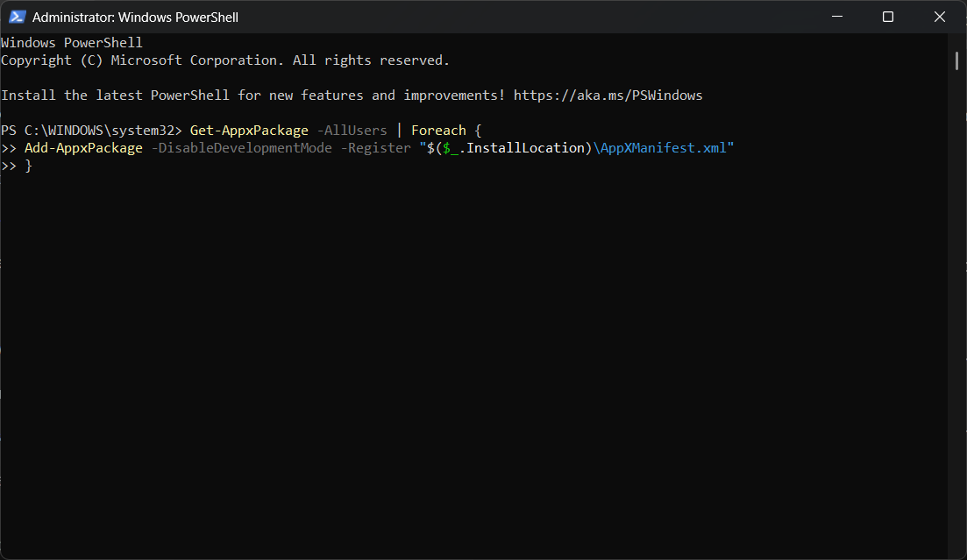Close the Administrator PowerShell window
Screen dimensions: 967x560
938,17
